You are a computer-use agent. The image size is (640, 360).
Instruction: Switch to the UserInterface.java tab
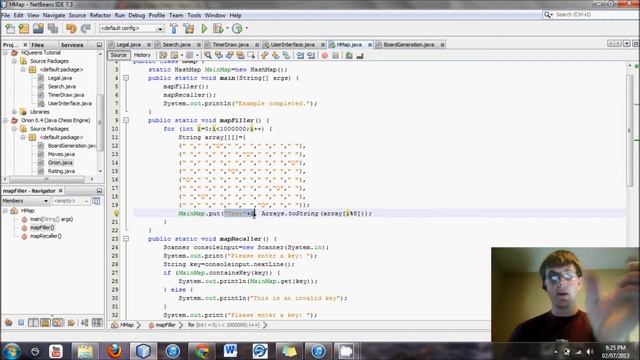coord(293,44)
